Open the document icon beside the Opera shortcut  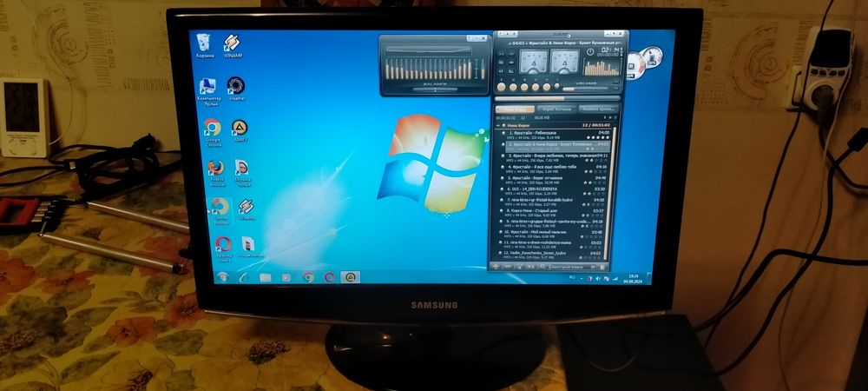pos(250,247)
